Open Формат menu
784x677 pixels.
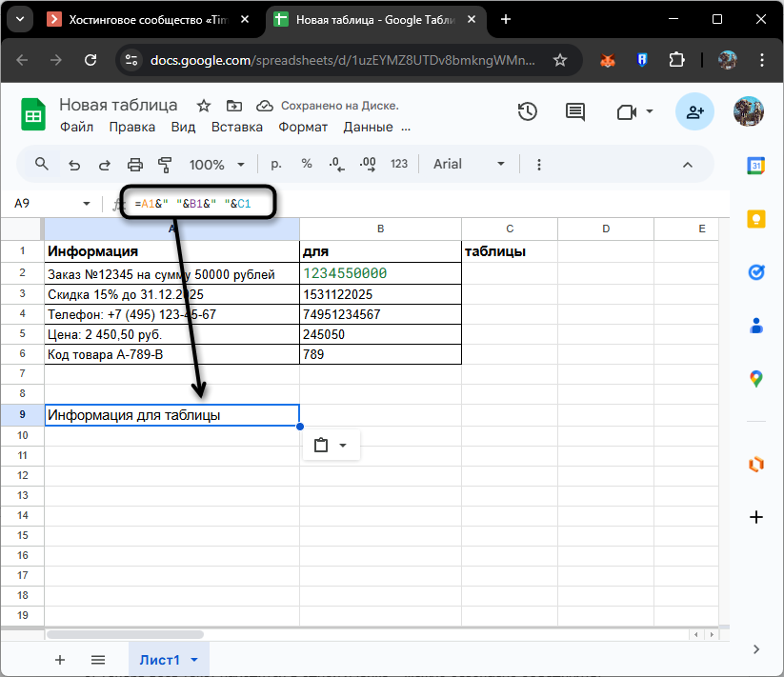click(303, 127)
